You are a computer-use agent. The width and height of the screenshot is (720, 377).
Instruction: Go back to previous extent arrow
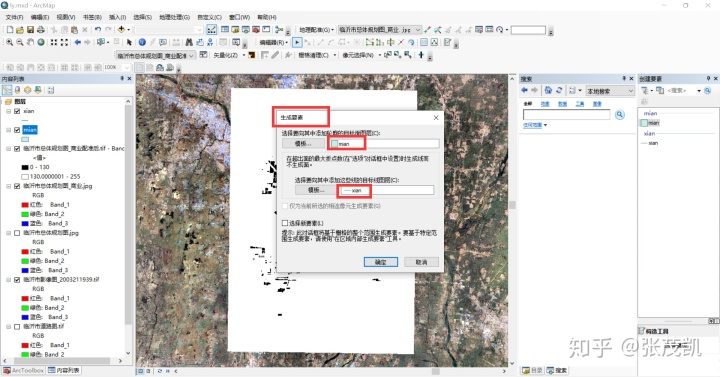tap(78, 42)
